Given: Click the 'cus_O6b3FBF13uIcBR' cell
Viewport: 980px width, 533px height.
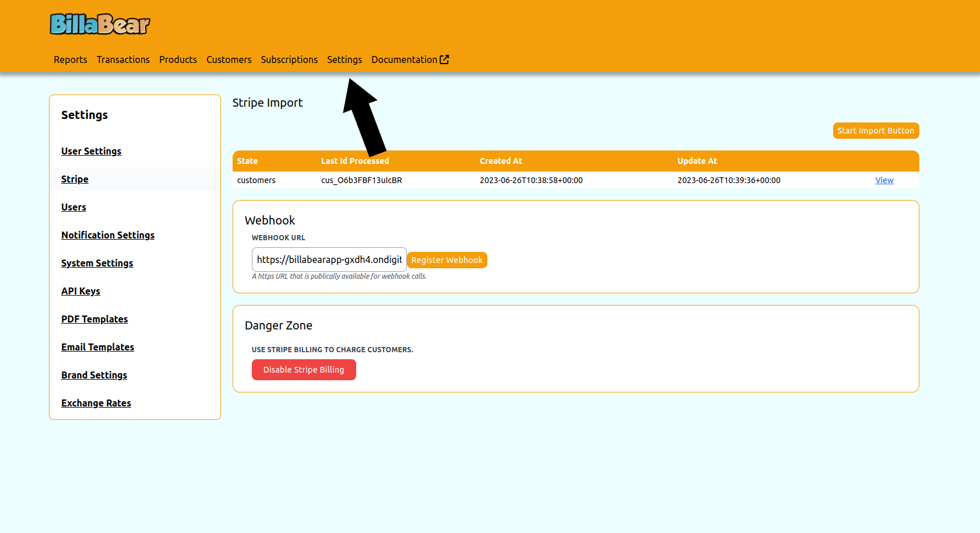Looking at the screenshot, I should coord(361,180).
